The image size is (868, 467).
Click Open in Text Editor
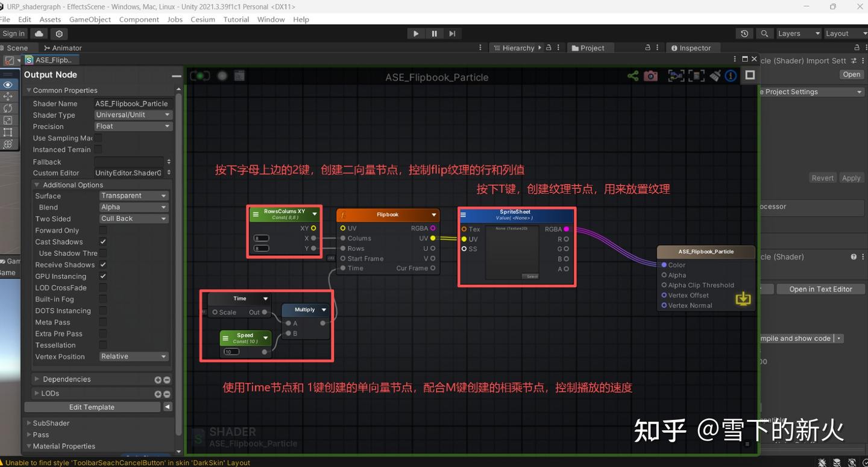point(820,288)
